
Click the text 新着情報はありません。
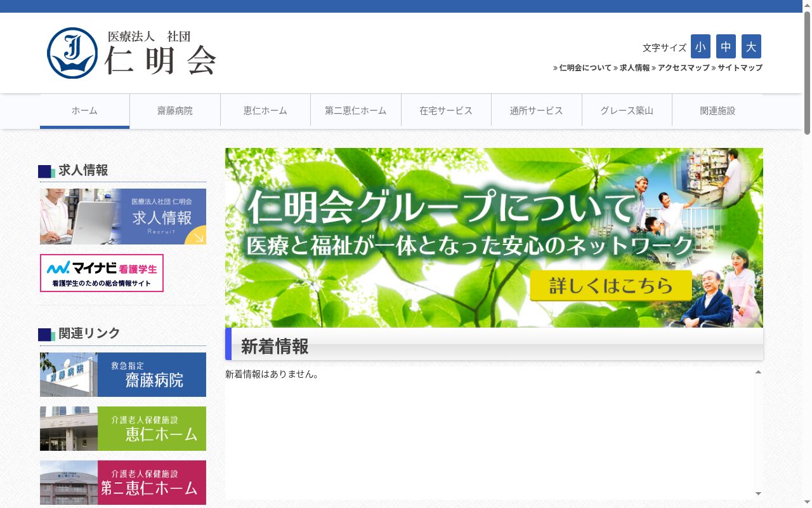coord(272,375)
